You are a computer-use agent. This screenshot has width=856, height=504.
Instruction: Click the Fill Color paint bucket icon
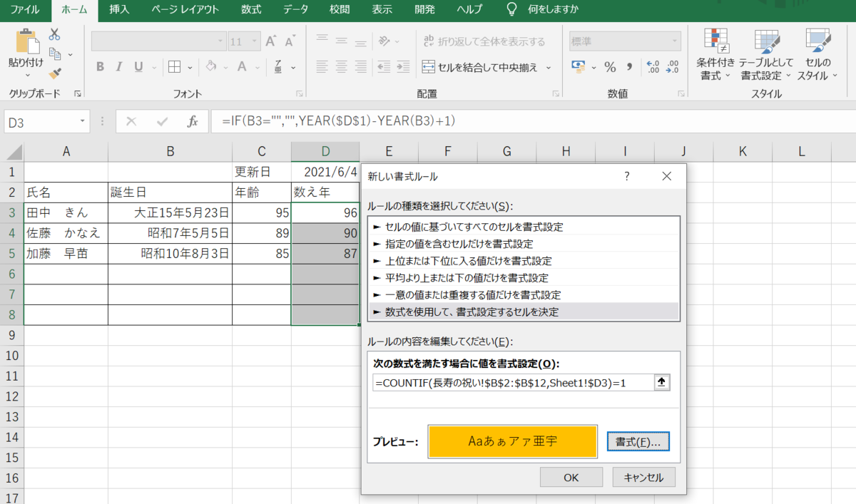(210, 67)
